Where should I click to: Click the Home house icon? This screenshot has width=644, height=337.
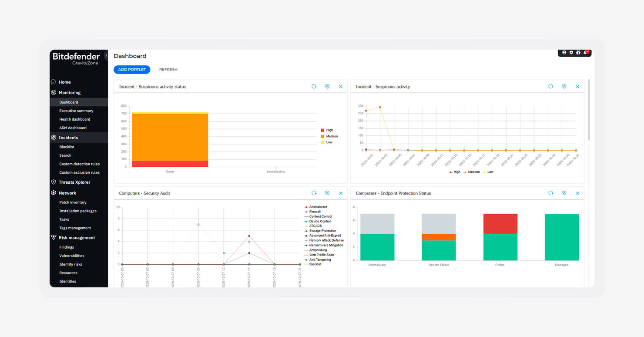54,82
